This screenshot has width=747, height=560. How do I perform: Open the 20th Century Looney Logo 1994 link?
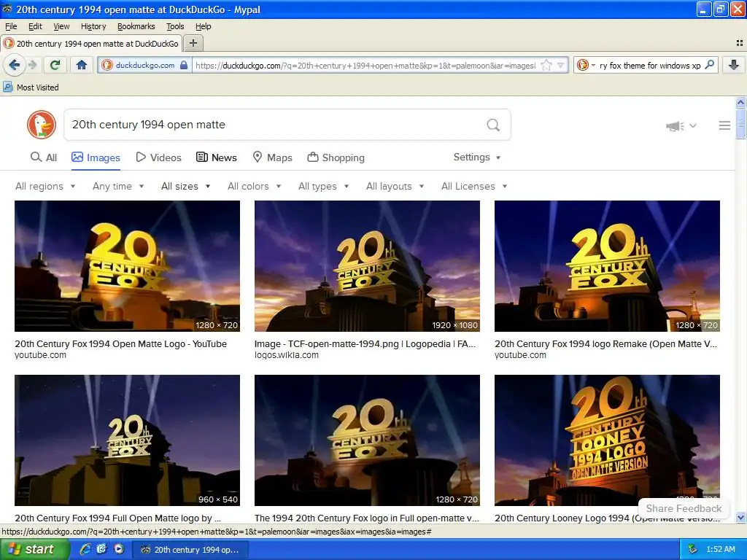point(607,518)
